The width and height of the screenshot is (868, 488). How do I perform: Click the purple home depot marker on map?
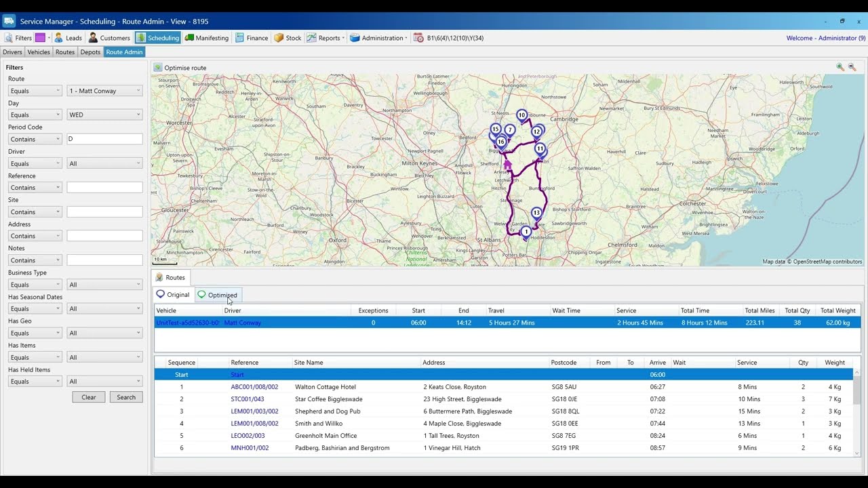pos(507,165)
